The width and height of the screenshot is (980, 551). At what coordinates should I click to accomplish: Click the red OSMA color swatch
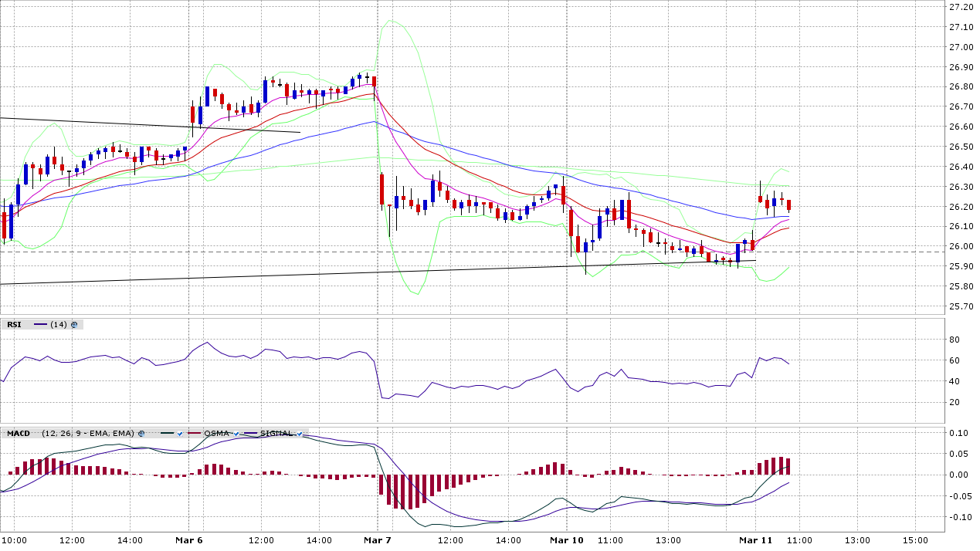coord(195,434)
